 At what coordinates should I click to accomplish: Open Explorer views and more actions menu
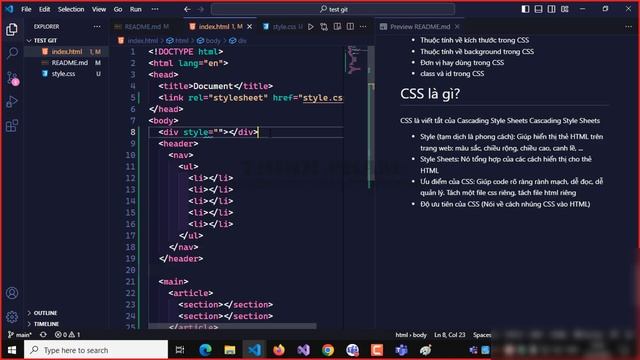(x=97, y=27)
